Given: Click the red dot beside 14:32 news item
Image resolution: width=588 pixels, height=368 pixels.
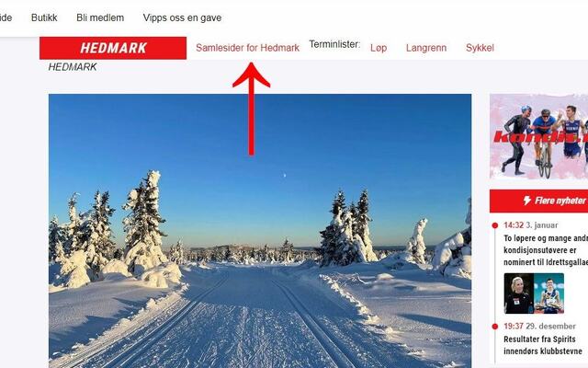Looking at the screenshot, I should pos(494,225).
